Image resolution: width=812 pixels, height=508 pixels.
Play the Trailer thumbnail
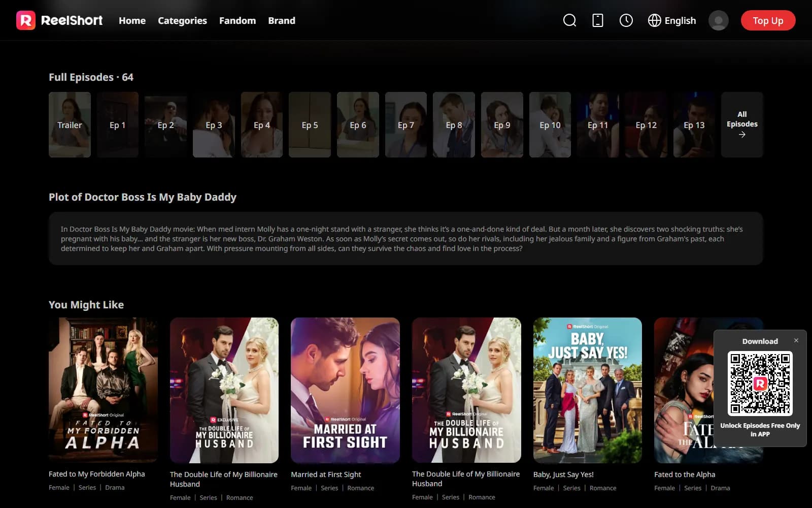pos(70,124)
